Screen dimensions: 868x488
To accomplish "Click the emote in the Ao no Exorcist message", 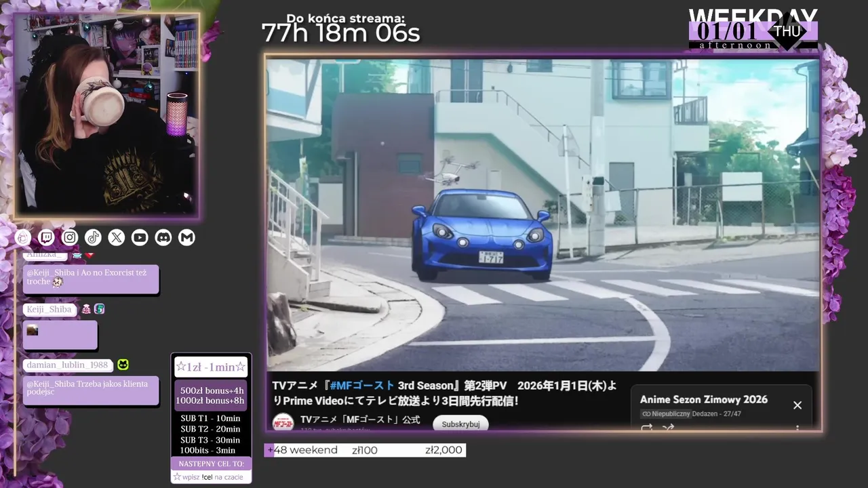I will 58,282.
